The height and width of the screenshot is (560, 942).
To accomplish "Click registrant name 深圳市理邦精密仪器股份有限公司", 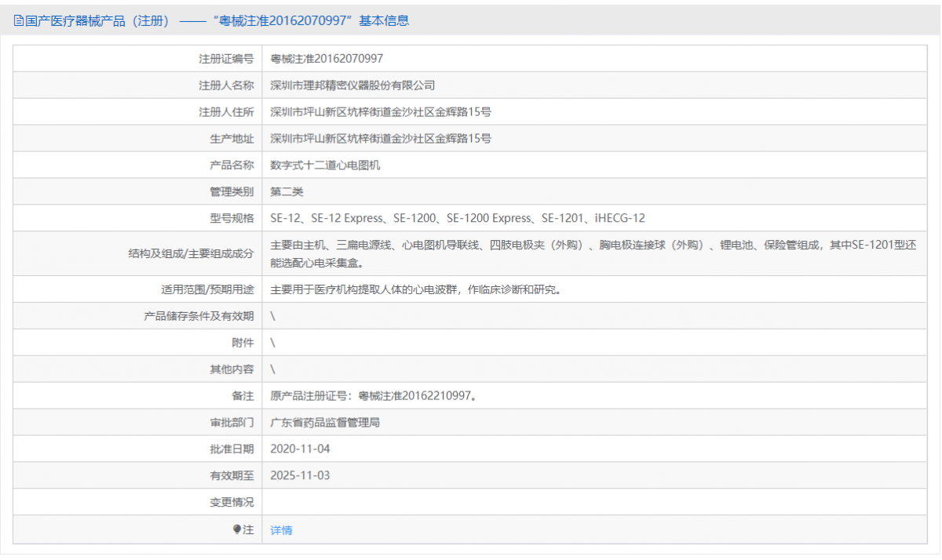I will pyautogui.click(x=352, y=85).
